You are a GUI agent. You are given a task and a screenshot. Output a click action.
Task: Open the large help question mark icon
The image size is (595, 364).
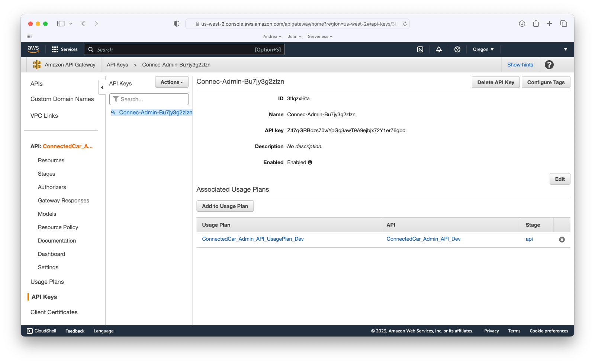click(x=549, y=65)
